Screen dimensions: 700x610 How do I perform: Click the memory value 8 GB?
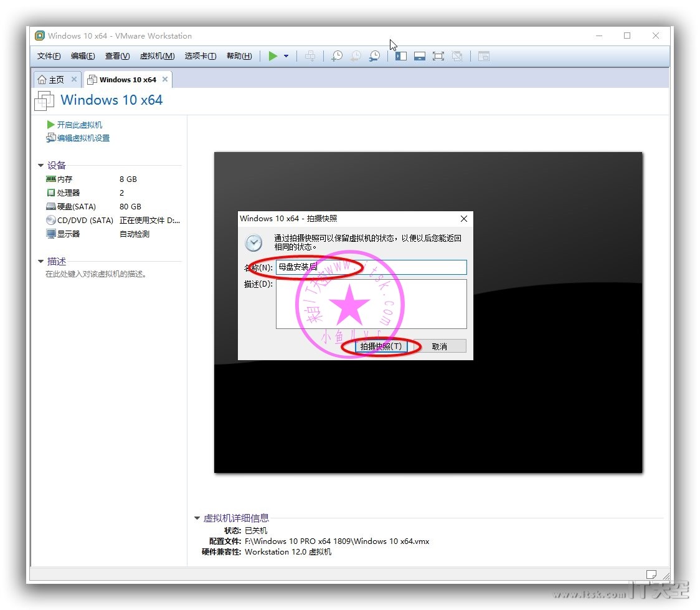128,179
